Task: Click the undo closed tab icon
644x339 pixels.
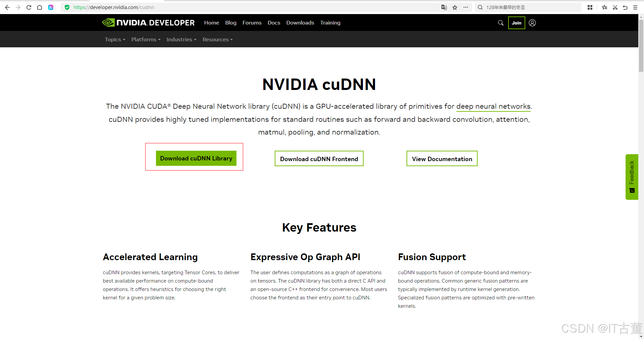Action: click(x=625, y=7)
